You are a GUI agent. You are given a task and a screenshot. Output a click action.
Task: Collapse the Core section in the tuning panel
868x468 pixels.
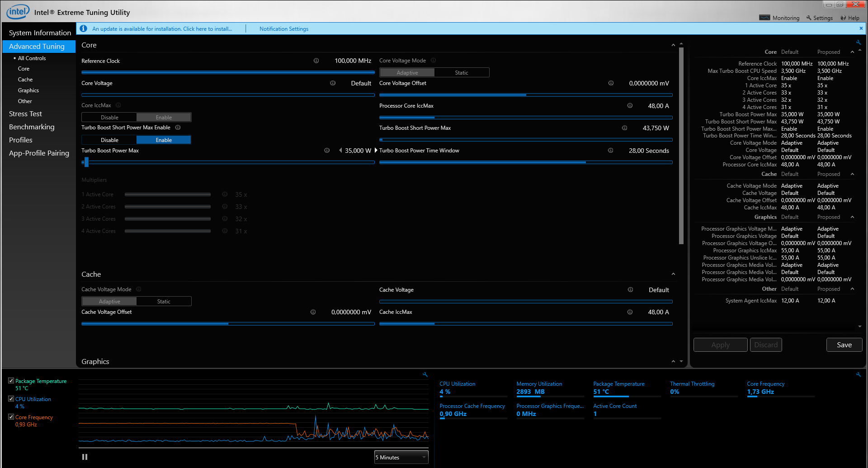[x=673, y=45]
